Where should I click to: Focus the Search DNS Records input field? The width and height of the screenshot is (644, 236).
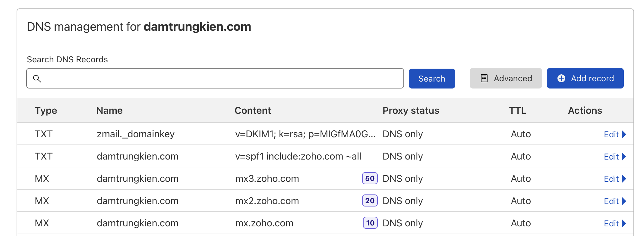coord(215,78)
